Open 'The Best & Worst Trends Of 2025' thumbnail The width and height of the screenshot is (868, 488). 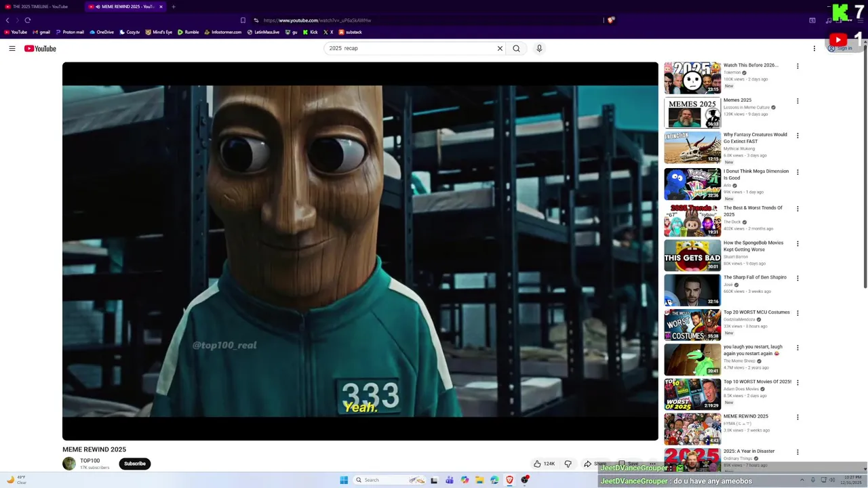pyautogui.click(x=692, y=220)
